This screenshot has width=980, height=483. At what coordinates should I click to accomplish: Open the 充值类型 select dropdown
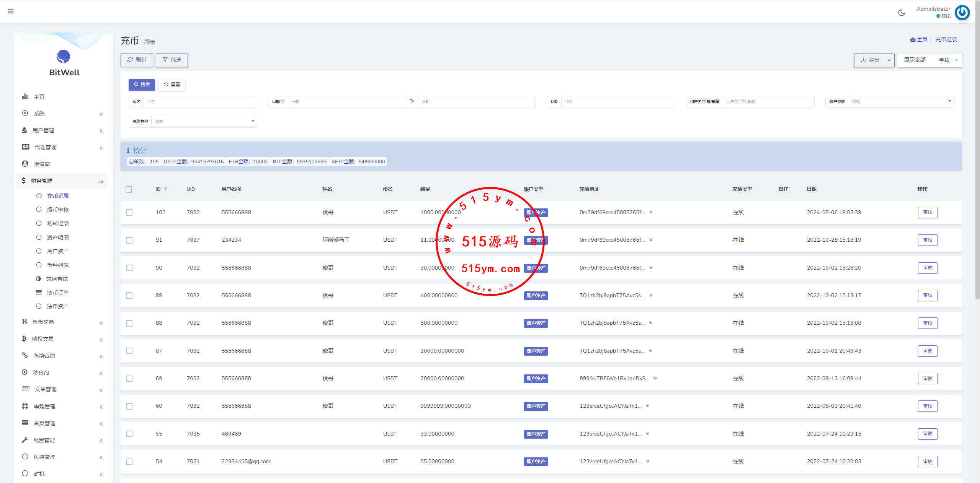[204, 122]
